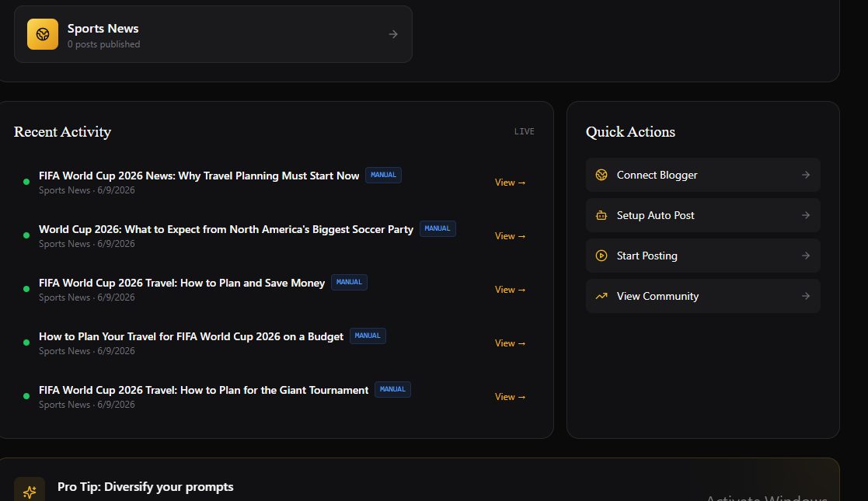Image resolution: width=868 pixels, height=501 pixels.
Task: Click MANUAL badge on Why Travel Planning post
Action: [x=383, y=175]
